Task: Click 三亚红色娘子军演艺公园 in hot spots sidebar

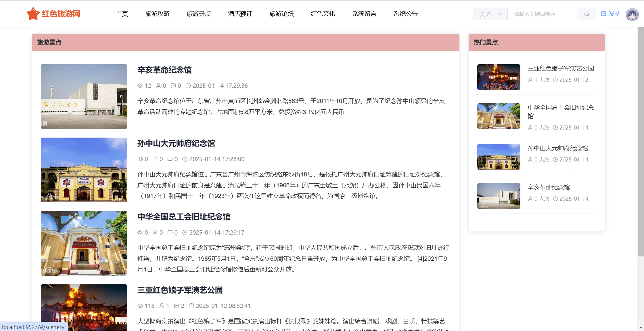Action: [561, 69]
